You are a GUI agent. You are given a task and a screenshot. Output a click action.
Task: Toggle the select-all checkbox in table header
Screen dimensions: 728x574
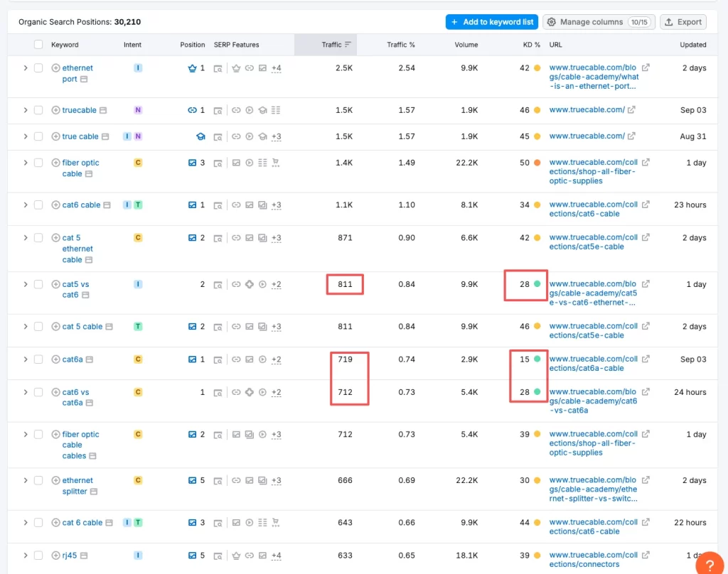(38, 45)
